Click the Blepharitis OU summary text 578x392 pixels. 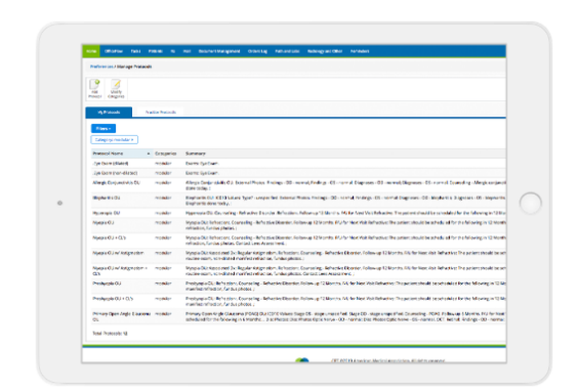[345, 200]
